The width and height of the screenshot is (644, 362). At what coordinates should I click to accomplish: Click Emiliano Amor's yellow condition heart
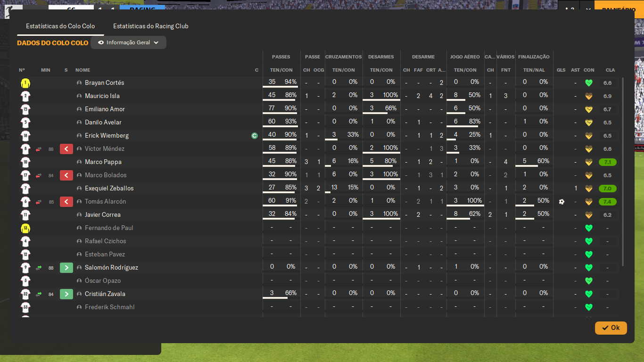pyautogui.click(x=588, y=109)
